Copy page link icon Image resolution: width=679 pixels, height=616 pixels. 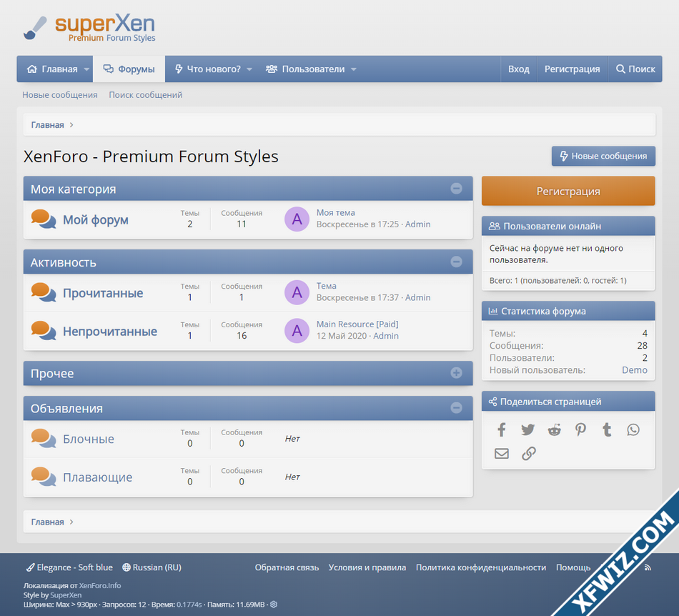point(529,453)
